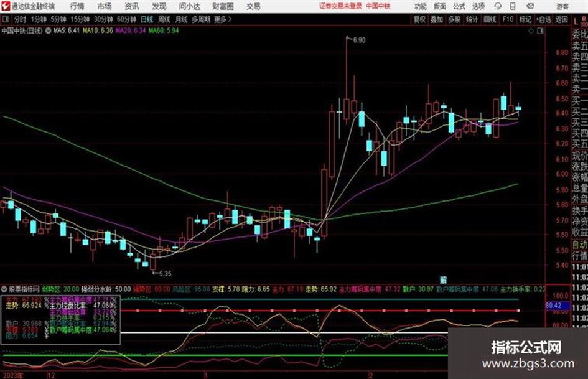
Task: Click 主力控盘比率 47.060% in info box
Action: (83, 306)
